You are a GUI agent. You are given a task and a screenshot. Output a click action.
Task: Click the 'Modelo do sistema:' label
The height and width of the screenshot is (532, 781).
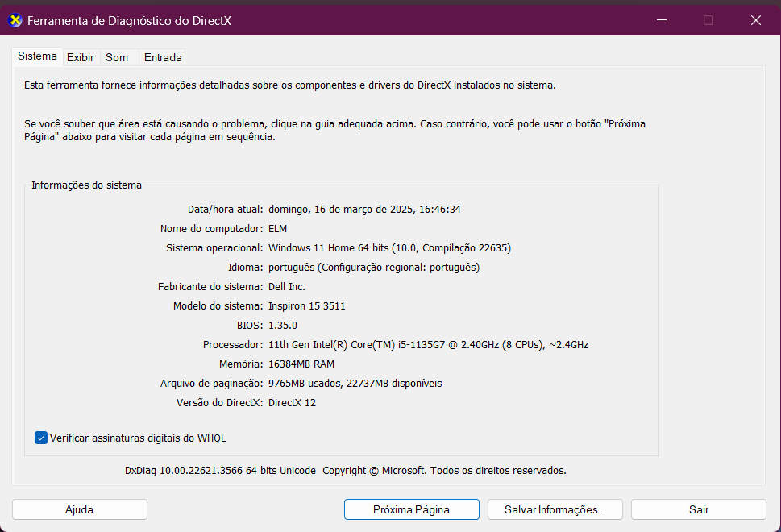218,306
